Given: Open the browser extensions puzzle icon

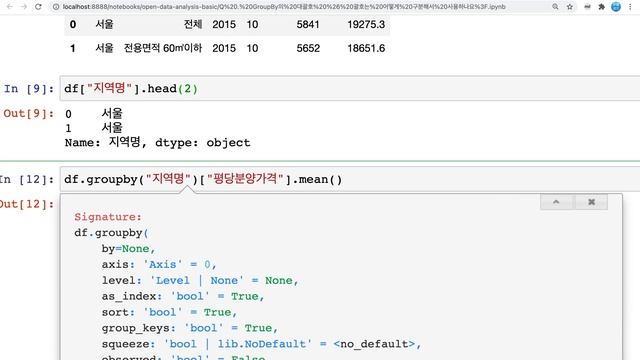Looking at the screenshot, I should 601,7.
